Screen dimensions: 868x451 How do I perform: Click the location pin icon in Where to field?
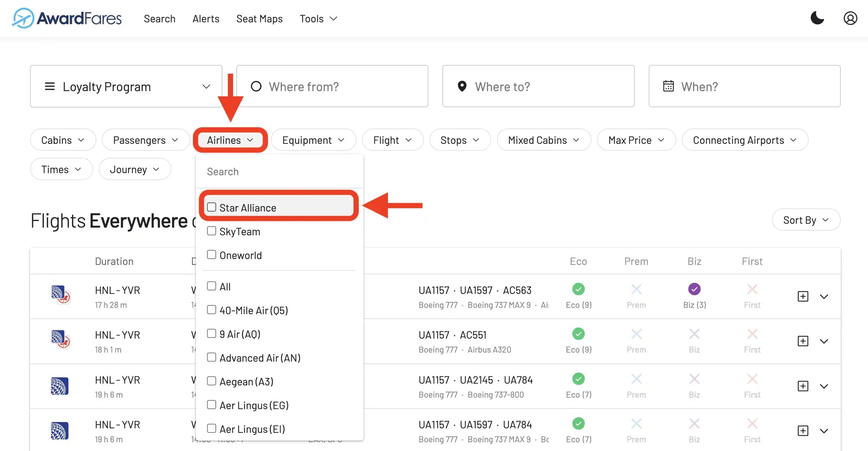click(462, 86)
